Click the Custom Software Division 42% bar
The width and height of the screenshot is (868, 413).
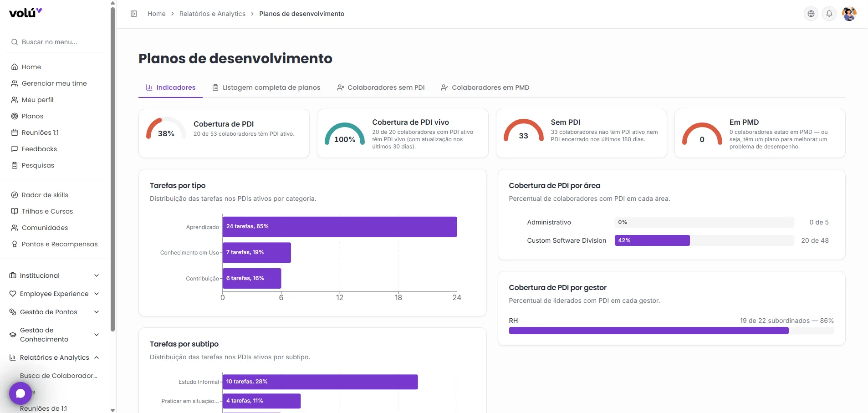click(652, 240)
